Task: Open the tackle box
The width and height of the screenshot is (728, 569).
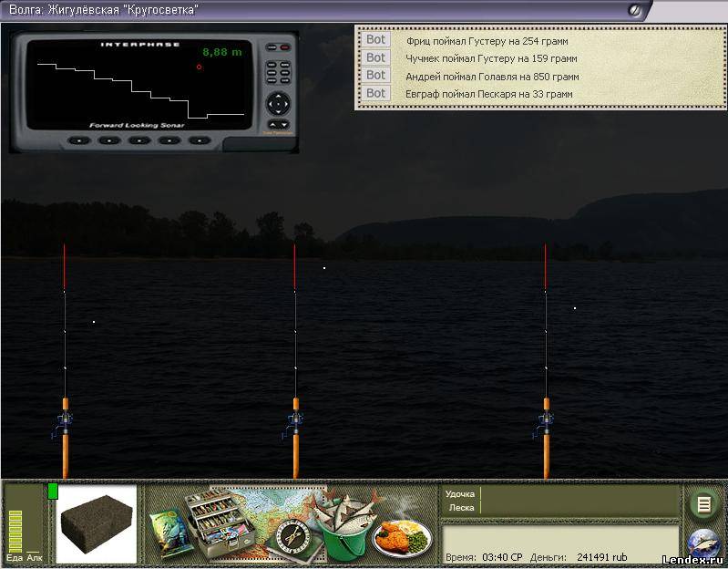Action: coord(220,525)
